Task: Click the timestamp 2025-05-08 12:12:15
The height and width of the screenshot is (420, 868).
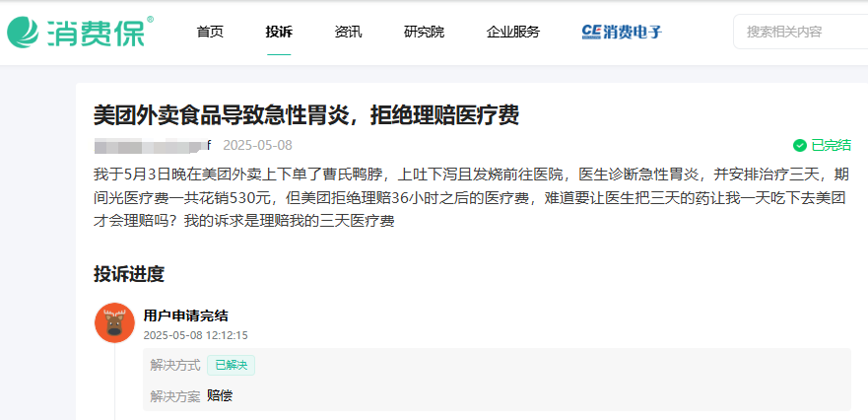Action: (x=195, y=335)
